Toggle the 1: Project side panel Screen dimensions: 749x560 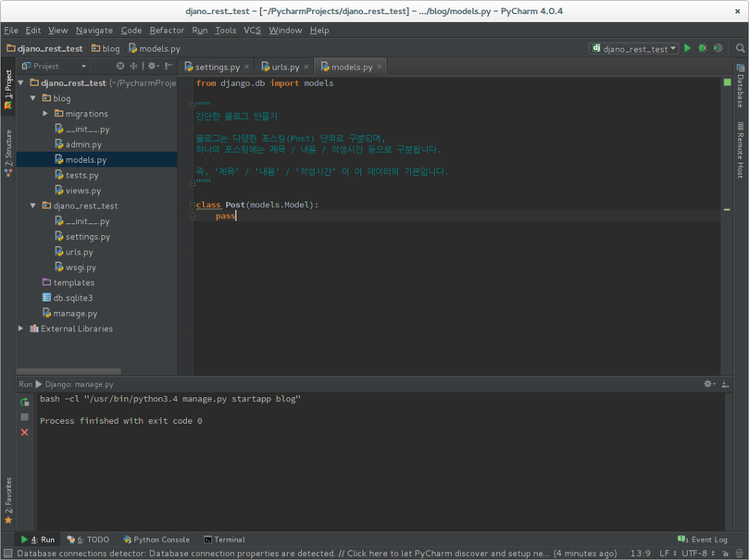8,90
